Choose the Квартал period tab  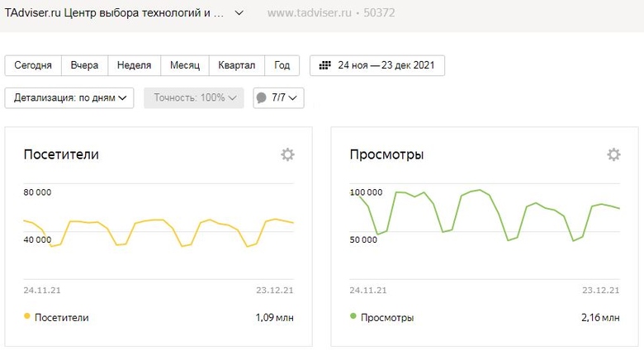(x=237, y=65)
